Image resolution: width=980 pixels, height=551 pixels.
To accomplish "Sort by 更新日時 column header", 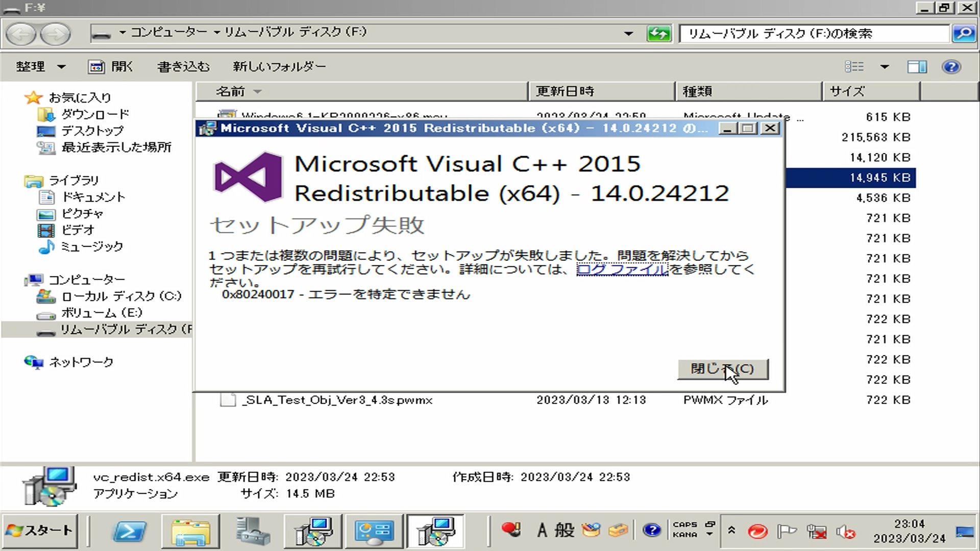I will (601, 91).
